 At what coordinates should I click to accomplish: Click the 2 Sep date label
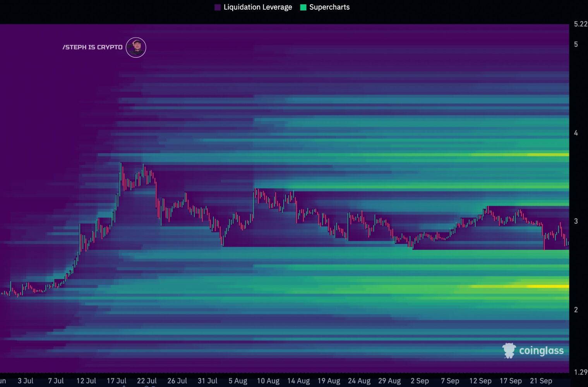(x=420, y=381)
